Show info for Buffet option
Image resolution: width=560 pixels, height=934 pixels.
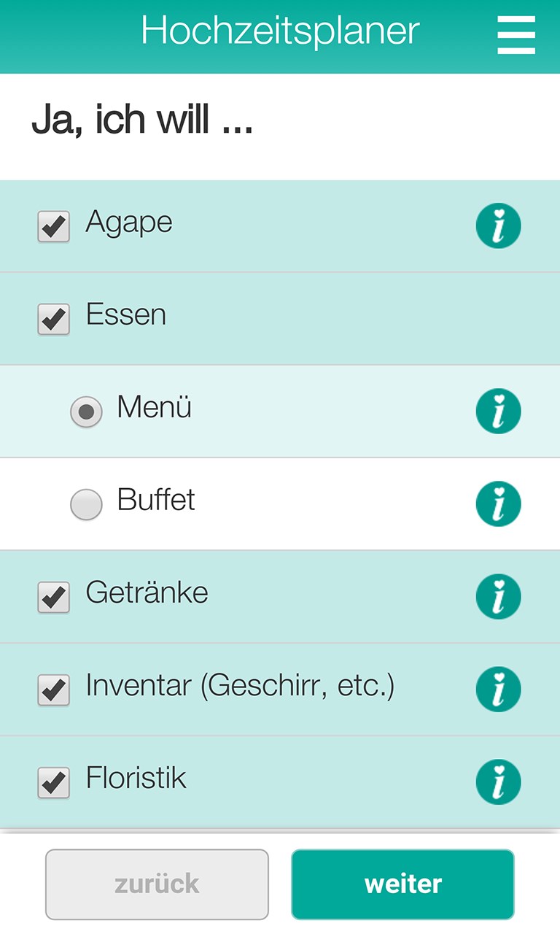499,503
